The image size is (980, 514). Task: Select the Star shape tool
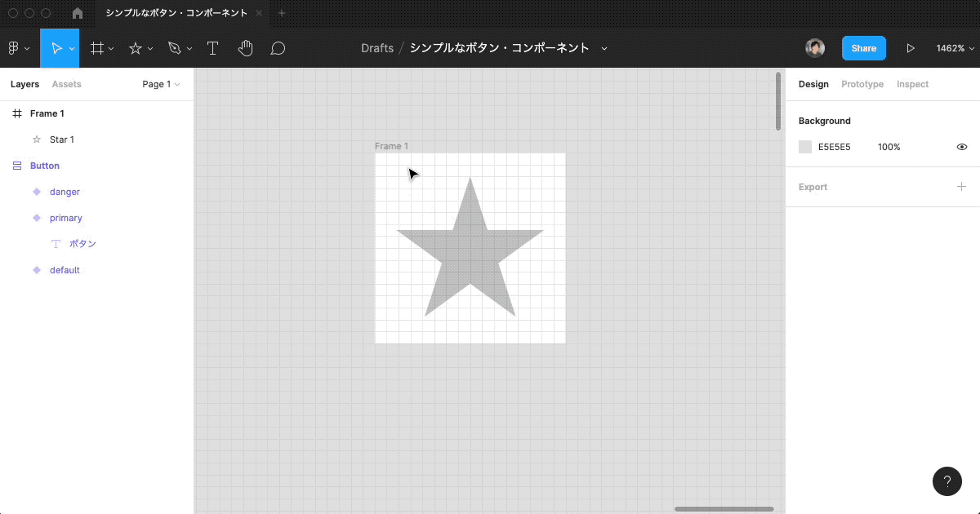136,48
